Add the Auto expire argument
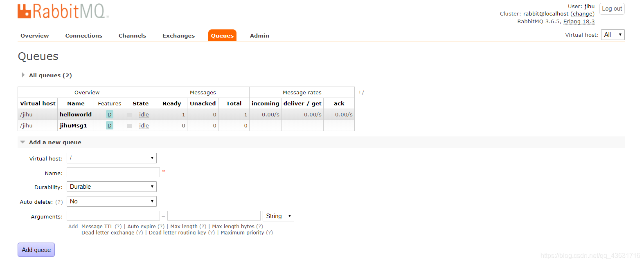644x263 pixels. click(142, 227)
